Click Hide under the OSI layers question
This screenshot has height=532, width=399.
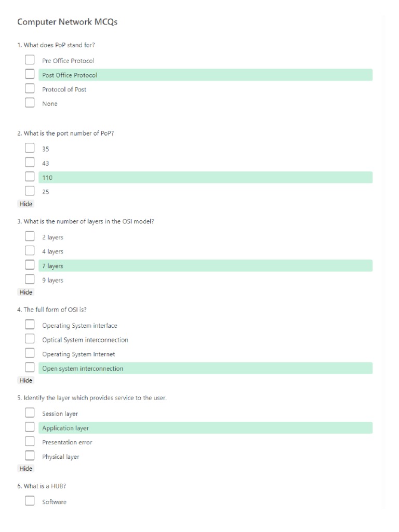pos(26,292)
